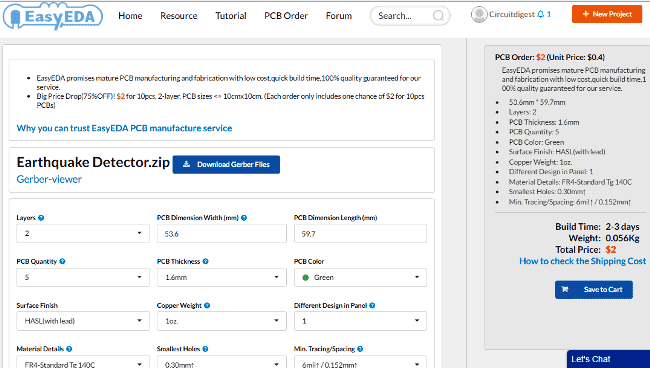Open the notifications bell icon

click(x=540, y=15)
